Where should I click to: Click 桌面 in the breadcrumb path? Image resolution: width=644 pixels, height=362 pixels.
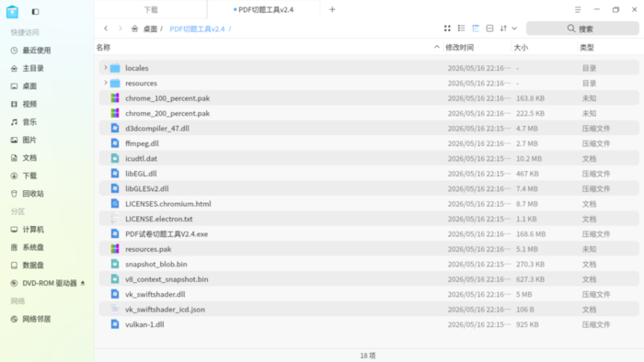point(150,28)
